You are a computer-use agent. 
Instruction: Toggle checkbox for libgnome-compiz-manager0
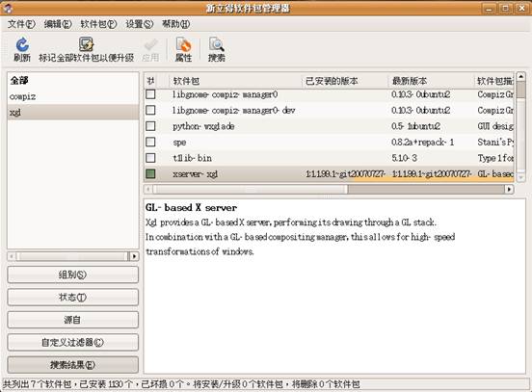tap(150, 94)
